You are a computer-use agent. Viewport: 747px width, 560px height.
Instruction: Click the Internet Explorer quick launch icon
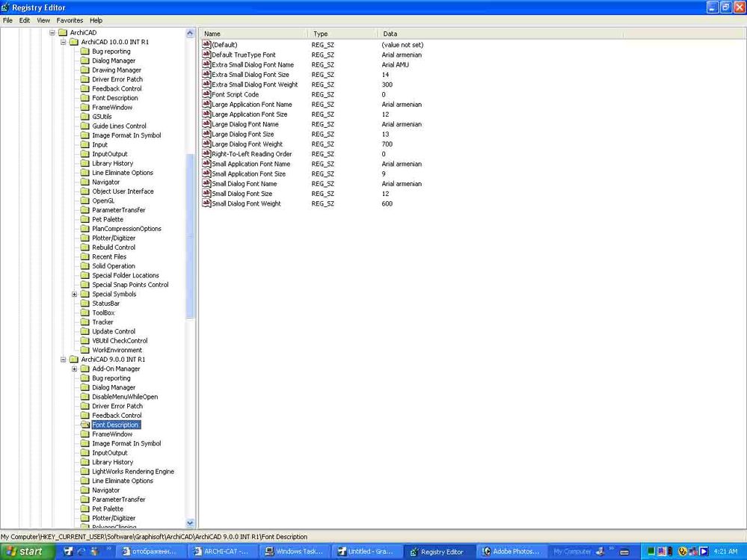pyautogui.click(x=82, y=552)
